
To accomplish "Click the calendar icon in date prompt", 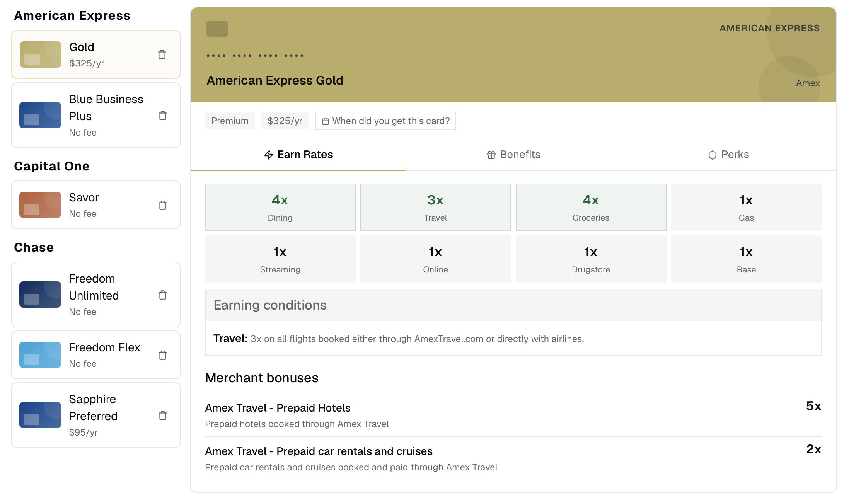I will [326, 121].
